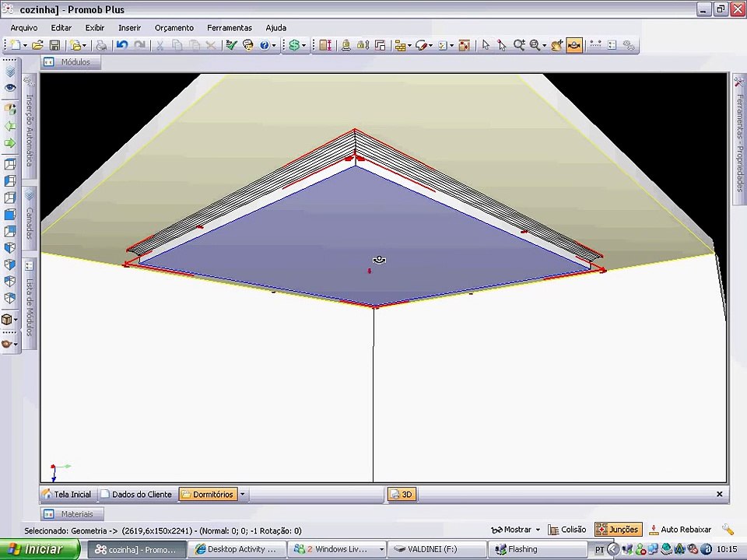
Task: Select the top blue isometric cube view
Action: tap(10, 248)
